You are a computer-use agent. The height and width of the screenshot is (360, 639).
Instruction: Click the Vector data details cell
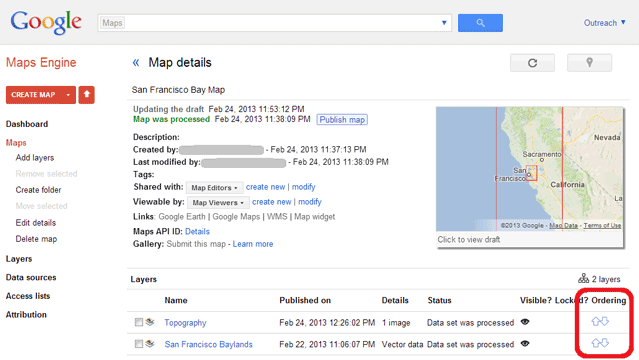402,344
